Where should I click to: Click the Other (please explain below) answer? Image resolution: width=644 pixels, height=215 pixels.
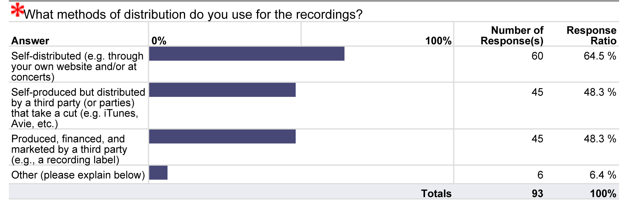pos(78,175)
